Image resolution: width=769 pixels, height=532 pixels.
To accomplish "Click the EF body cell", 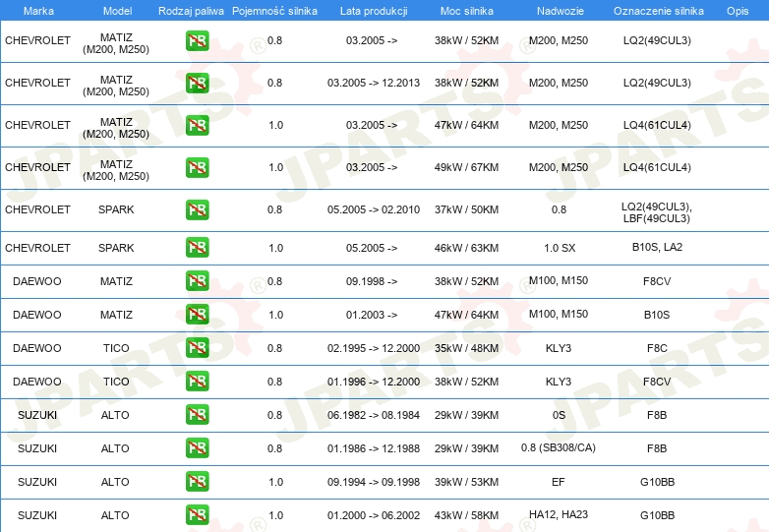I will point(559,481).
